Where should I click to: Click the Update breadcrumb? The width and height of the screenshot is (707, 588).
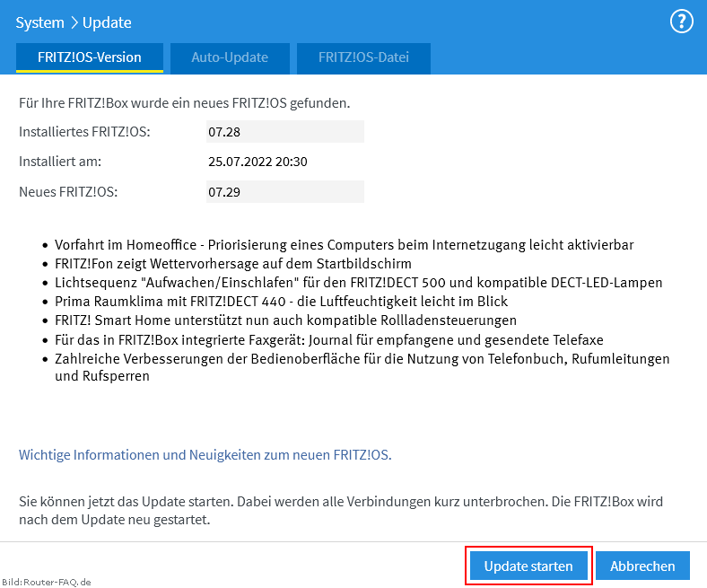click(x=107, y=22)
